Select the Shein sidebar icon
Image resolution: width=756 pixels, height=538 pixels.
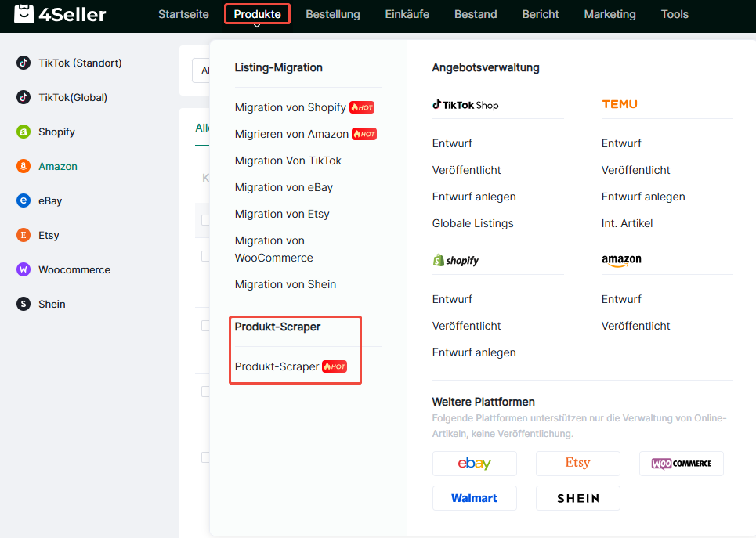pyautogui.click(x=24, y=304)
